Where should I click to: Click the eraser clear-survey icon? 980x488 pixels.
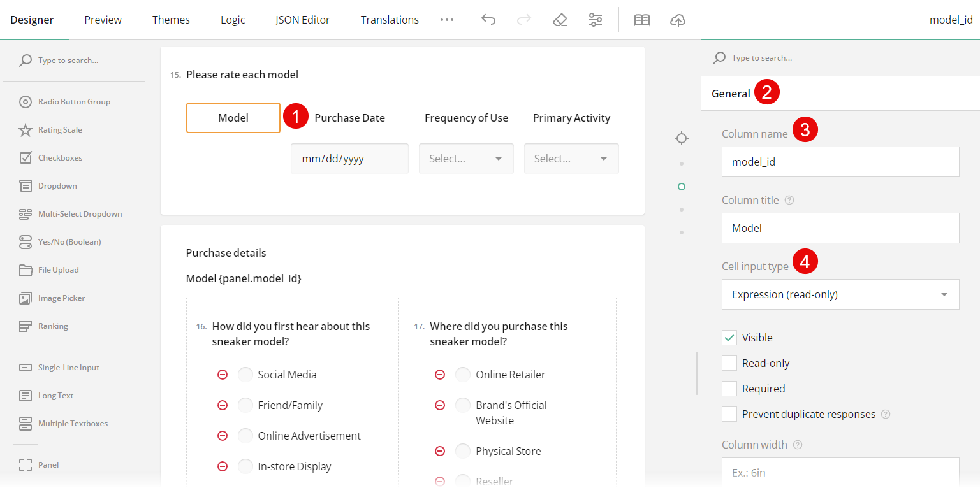[x=560, y=20]
